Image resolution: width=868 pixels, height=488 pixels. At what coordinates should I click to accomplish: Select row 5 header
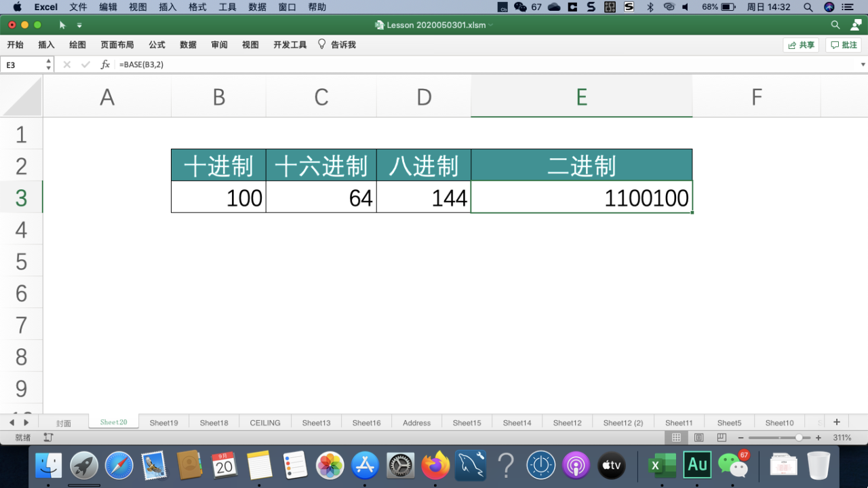click(21, 261)
